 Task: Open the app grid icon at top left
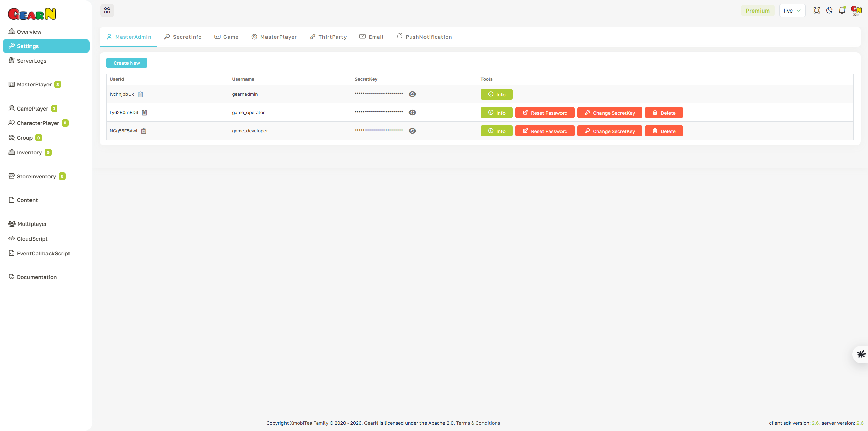tap(107, 10)
